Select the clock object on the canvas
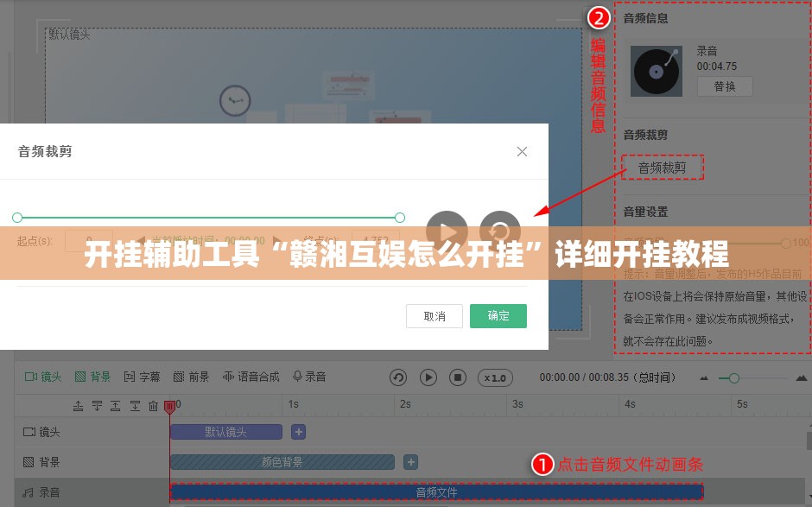 tap(235, 100)
